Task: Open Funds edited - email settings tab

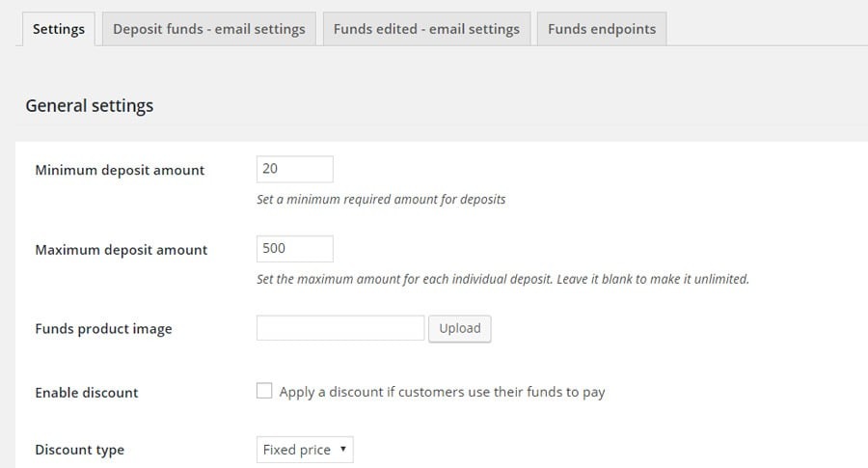Action: click(x=426, y=29)
